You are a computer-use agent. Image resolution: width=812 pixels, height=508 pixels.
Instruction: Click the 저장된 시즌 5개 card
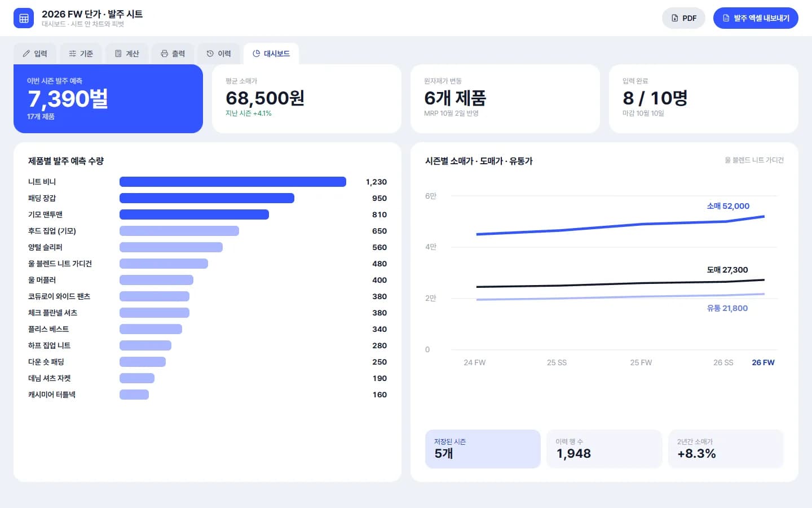click(483, 449)
